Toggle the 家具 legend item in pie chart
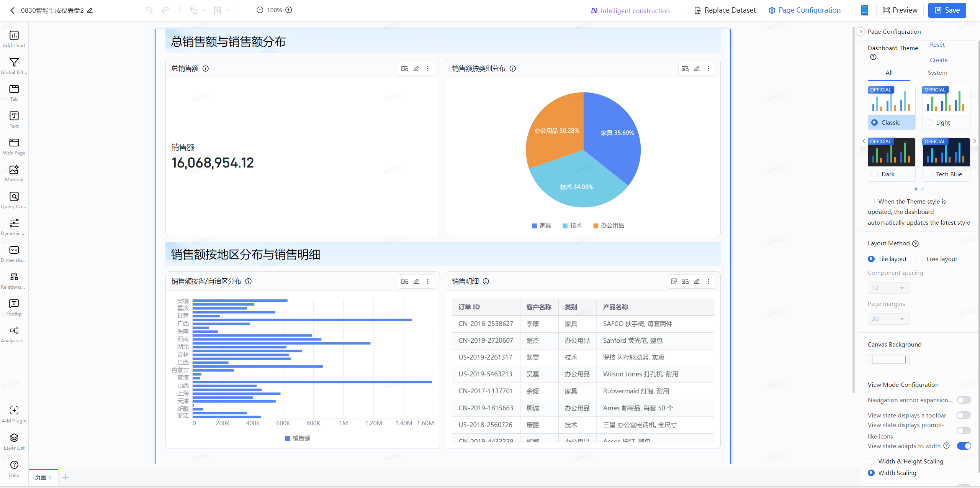The height and width of the screenshot is (488, 980). point(541,226)
